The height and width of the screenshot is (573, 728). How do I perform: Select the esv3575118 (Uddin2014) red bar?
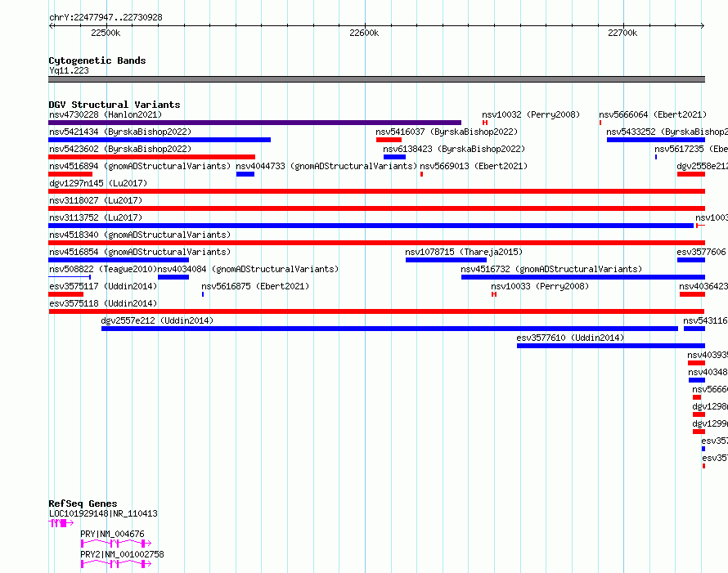point(376,311)
